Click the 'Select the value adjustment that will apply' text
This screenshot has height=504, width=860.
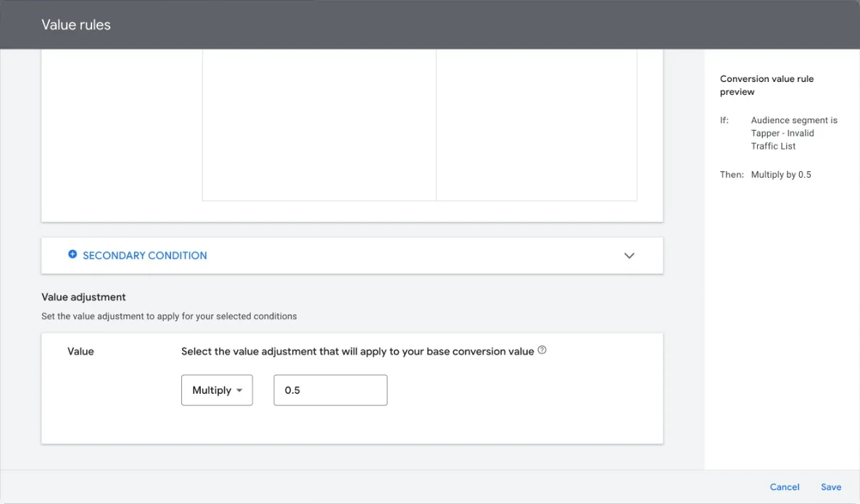[x=357, y=352]
